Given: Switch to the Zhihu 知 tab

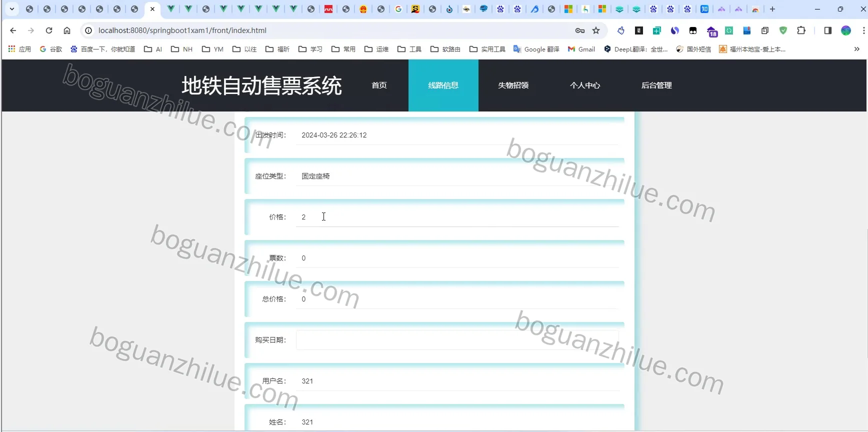Looking at the screenshot, I should (704, 9).
